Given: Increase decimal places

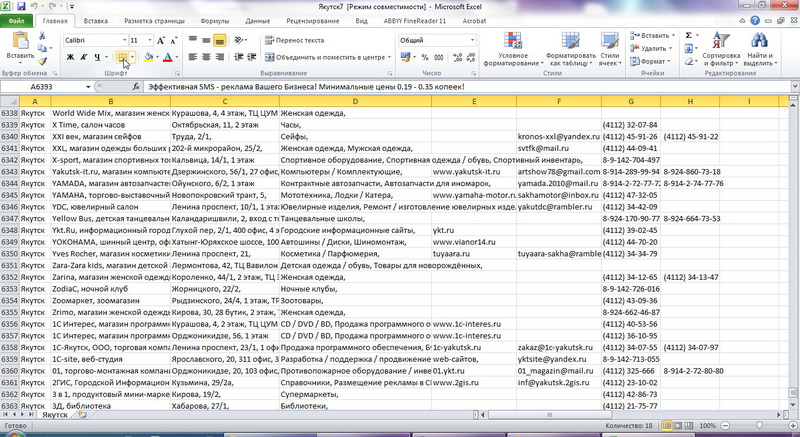Looking at the screenshot, I should coord(458,57).
